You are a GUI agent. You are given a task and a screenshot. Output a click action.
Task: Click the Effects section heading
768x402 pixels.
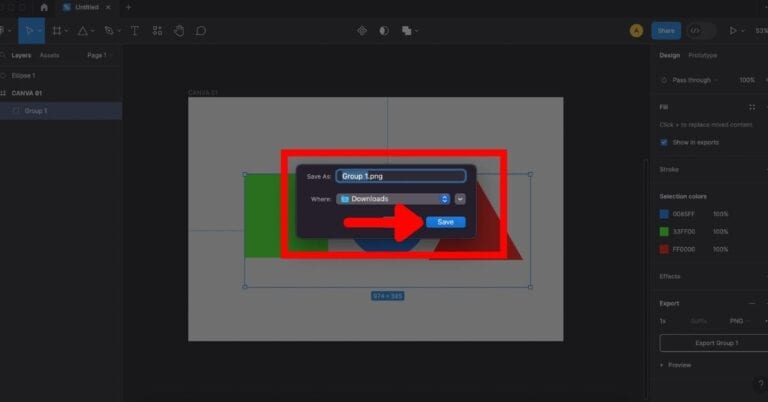coord(670,276)
